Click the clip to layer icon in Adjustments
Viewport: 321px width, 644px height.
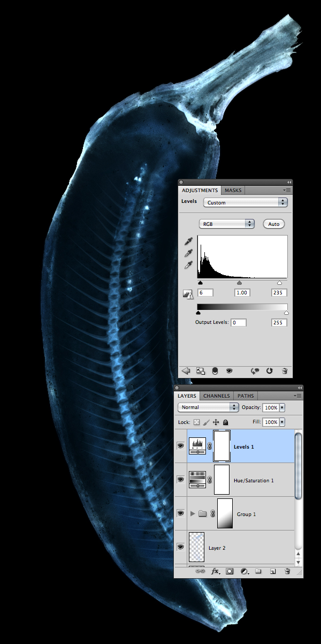click(x=215, y=370)
